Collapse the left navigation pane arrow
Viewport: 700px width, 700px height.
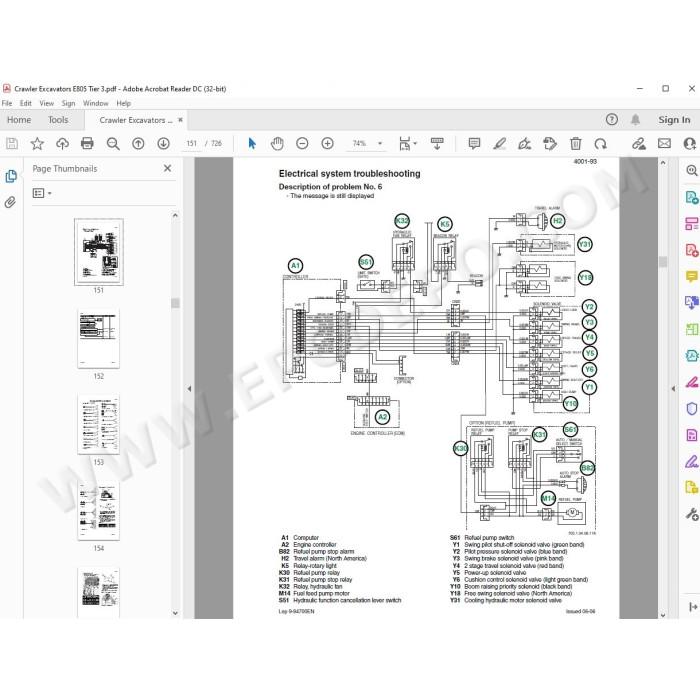point(189,388)
